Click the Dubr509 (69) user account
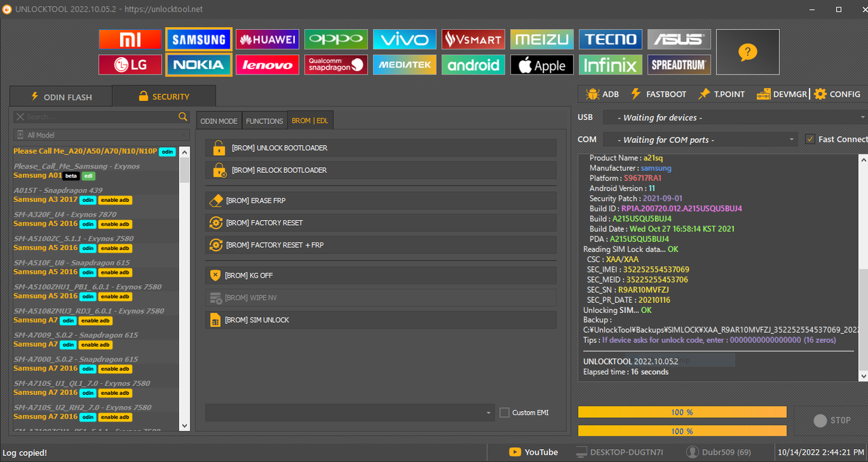868x462 pixels. pos(719,452)
